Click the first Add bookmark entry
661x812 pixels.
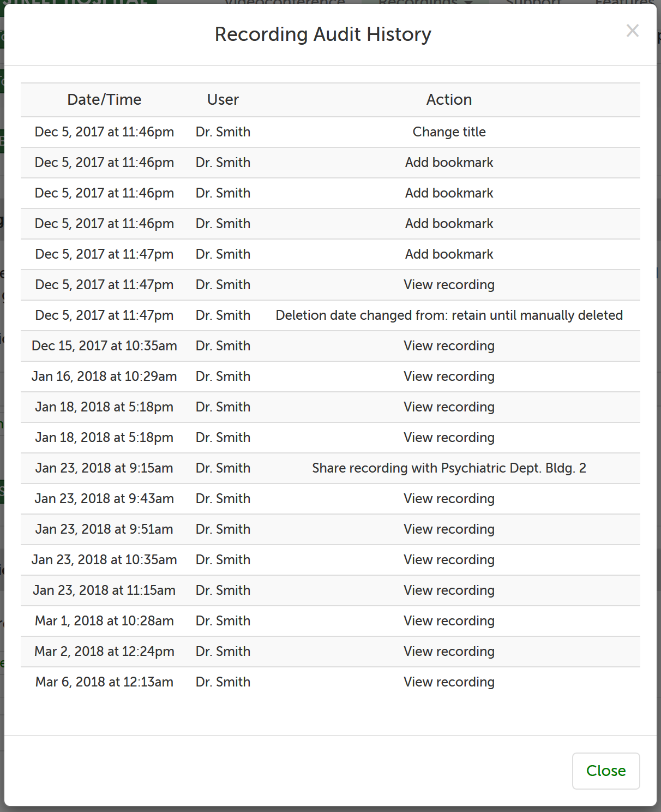click(449, 162)
